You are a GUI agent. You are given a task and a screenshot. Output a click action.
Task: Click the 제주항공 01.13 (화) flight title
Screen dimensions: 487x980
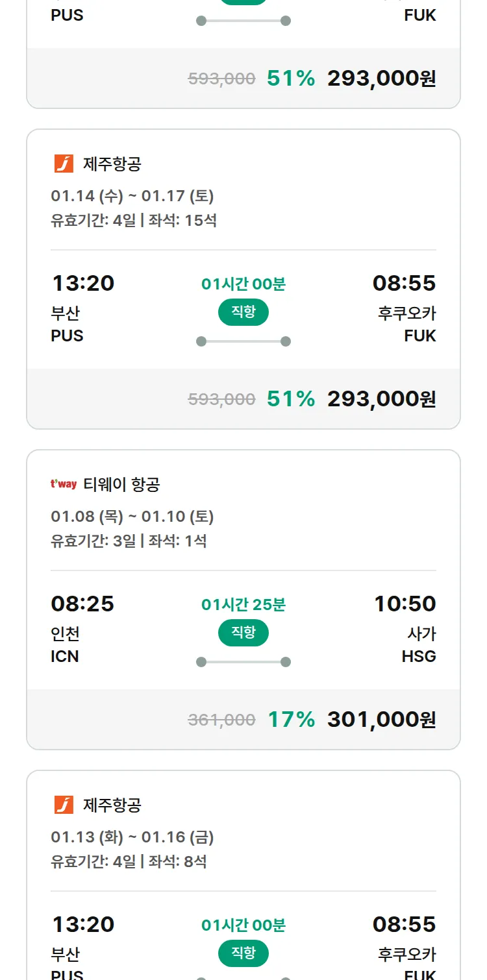pyautogui.click(x=112, y=805)
